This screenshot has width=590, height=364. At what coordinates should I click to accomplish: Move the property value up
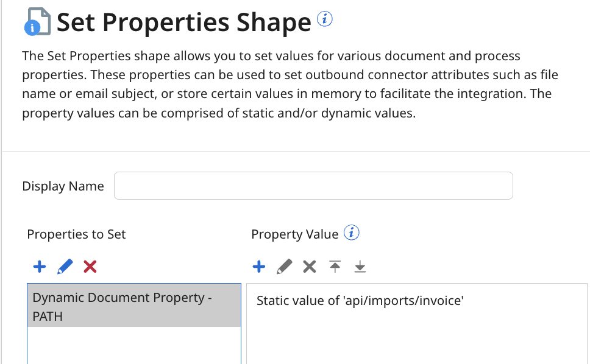[x=335, y=266]
